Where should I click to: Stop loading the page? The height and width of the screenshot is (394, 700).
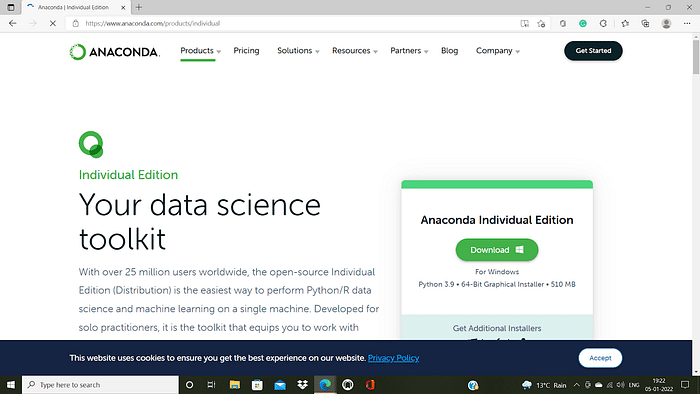[52, 23]
